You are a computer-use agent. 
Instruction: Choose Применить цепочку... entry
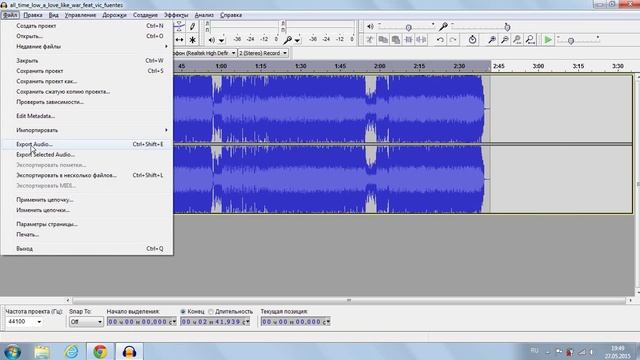[87, 200]
